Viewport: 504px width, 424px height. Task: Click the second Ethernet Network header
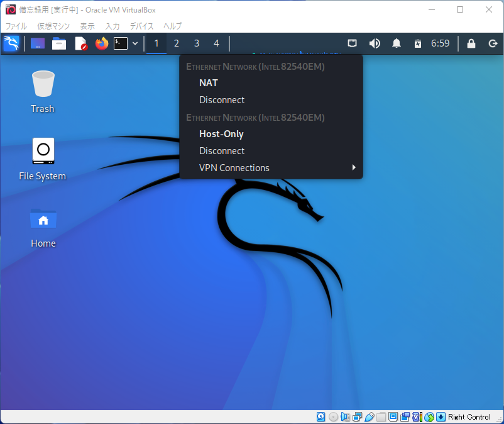(x=255, y=118)
